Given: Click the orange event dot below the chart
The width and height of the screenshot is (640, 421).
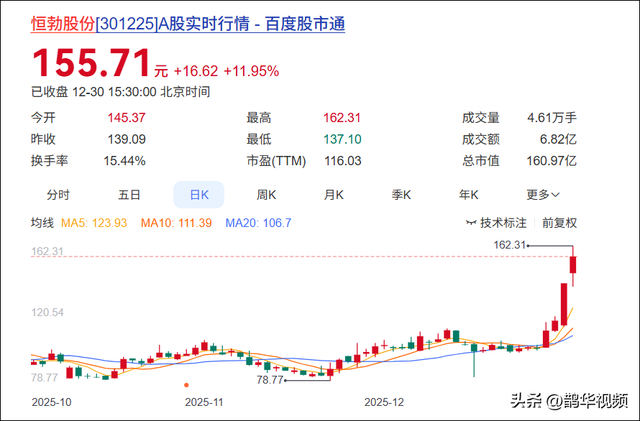Looking at the screenshot, I should pyautogui.click(x=186, y=385).
